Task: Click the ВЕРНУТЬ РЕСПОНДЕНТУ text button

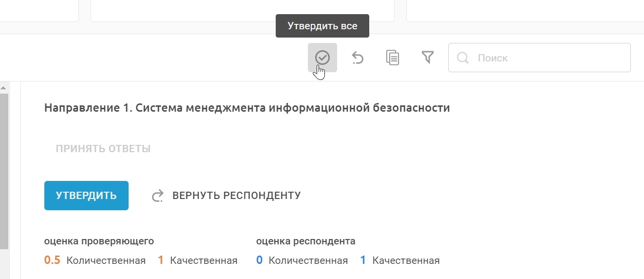Action: (x=236, y=196)
